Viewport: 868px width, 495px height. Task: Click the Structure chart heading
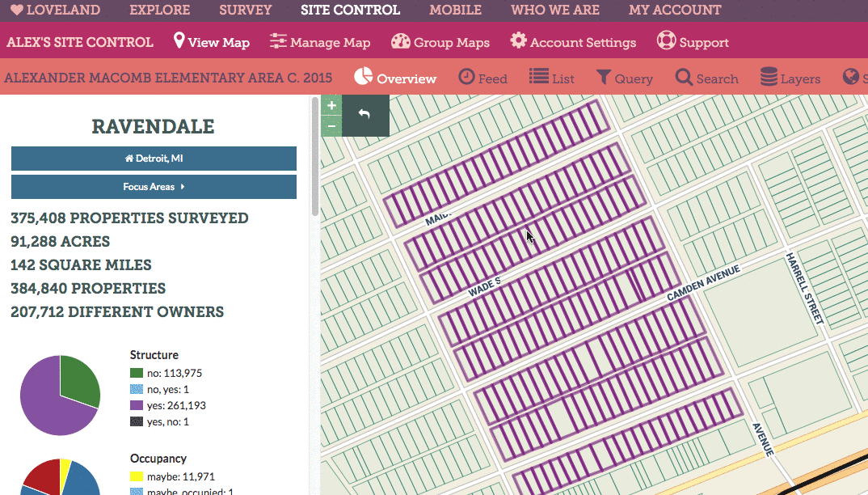[x=154, y=355]
